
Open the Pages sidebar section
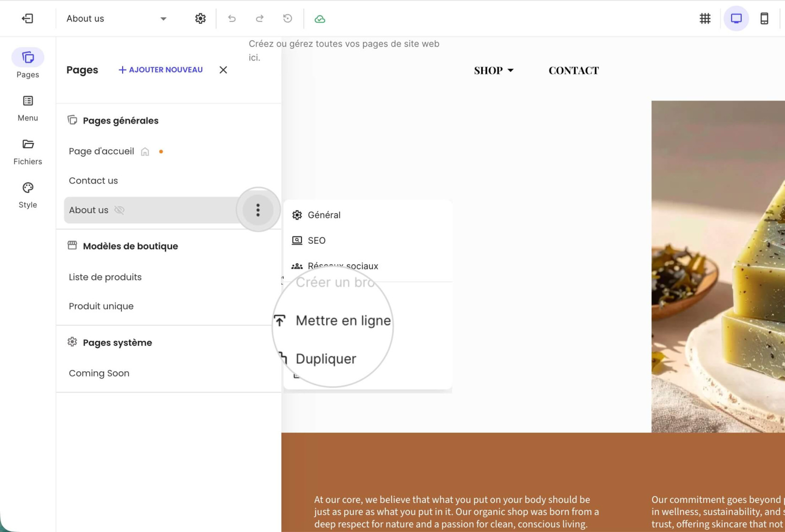pos(28,63)
